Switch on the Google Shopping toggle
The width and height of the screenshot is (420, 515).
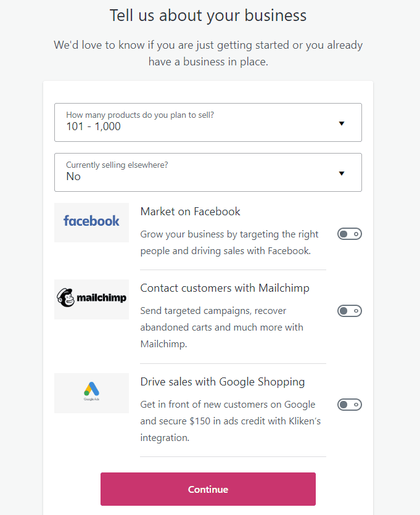pos(350,405)
